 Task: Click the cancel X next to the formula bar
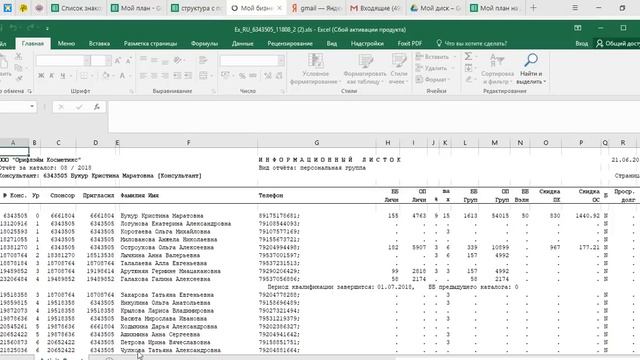[x=61, y=107]
